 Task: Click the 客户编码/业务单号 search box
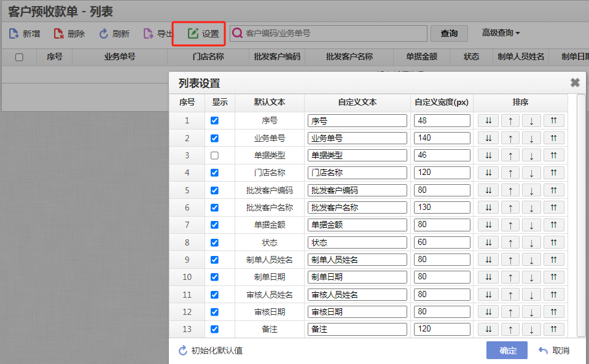tap(329, 33)
